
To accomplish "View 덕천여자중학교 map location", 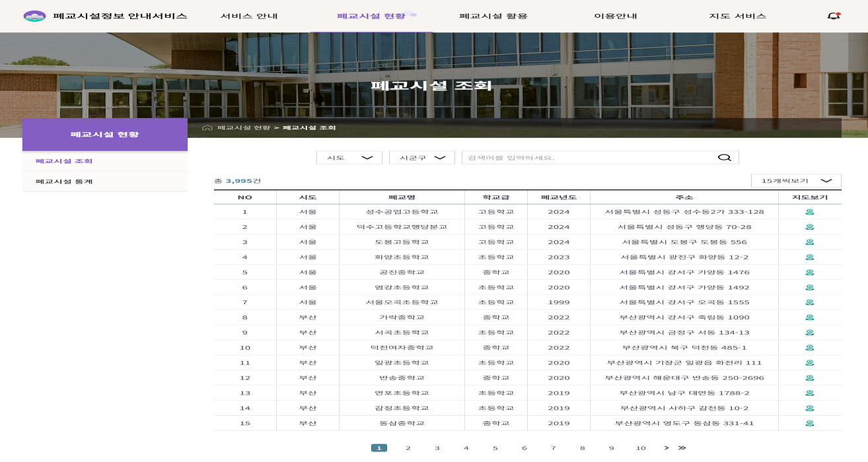I will tap(809, 348).
